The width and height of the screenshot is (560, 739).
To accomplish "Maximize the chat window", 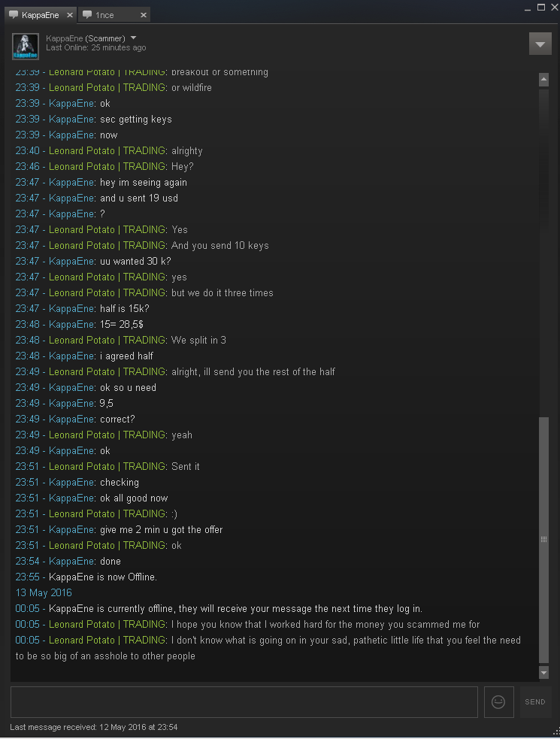I will pyautogui.click(x=541, y=7).
